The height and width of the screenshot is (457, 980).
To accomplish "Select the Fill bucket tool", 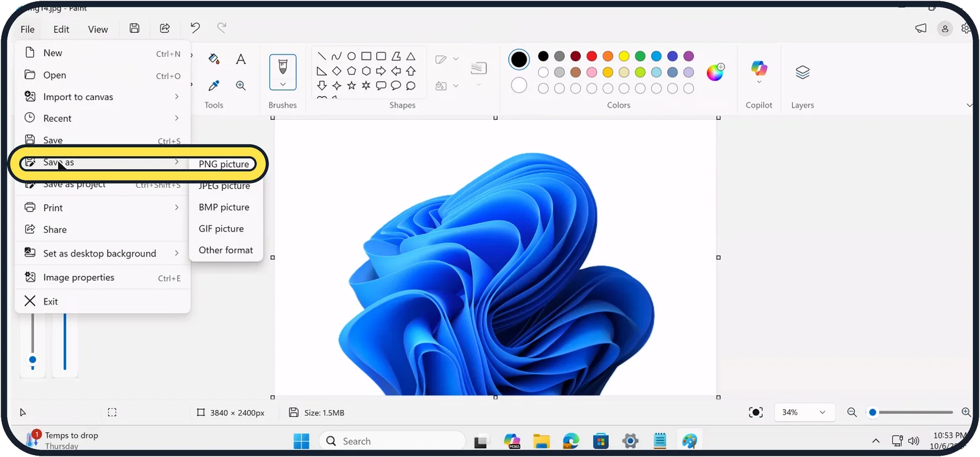I will coord(214,59).
